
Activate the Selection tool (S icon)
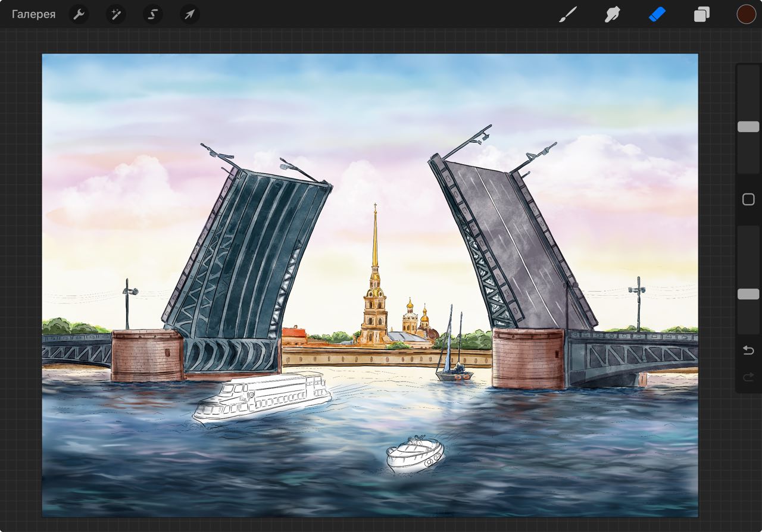pos(152,14)
